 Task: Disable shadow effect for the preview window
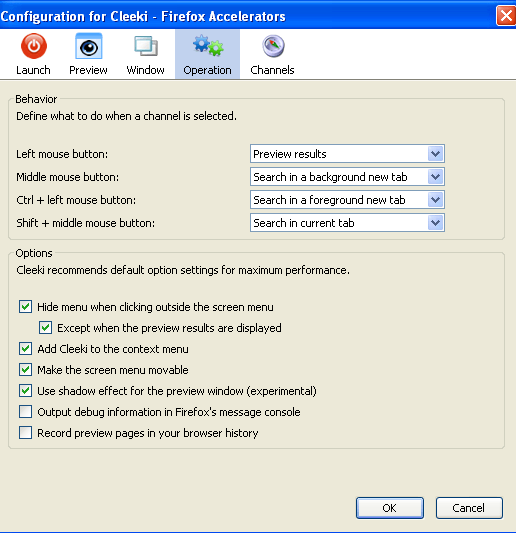point(25,391)
